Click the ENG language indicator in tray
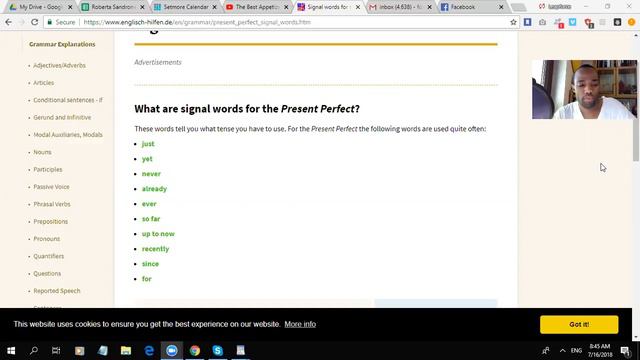Screen dimensions: 640x360 click(576, 351)
